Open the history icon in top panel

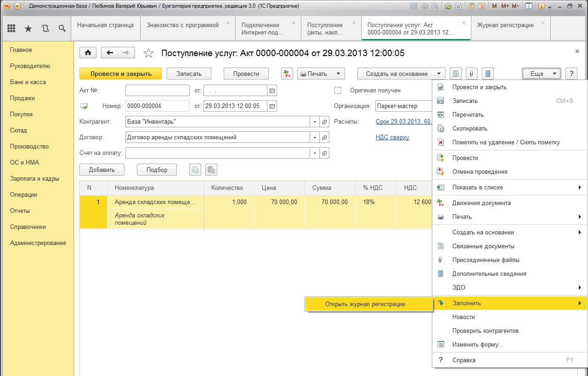click(x=45, y=28)
